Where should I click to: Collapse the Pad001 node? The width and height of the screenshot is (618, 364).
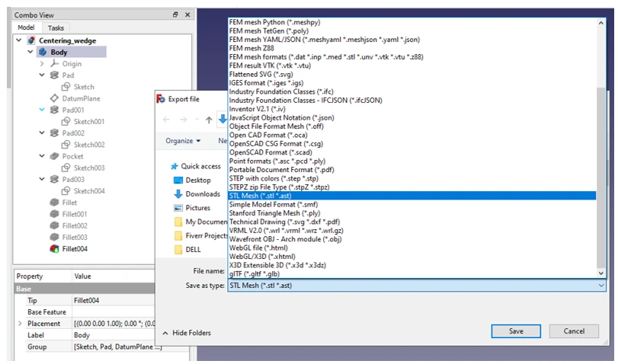click(x=42, y=110)
